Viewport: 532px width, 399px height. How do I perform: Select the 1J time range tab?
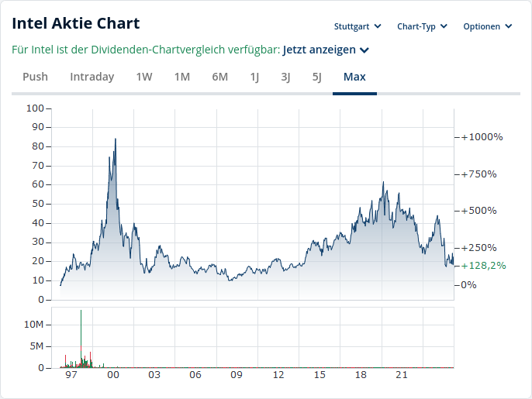coord(254,77)
